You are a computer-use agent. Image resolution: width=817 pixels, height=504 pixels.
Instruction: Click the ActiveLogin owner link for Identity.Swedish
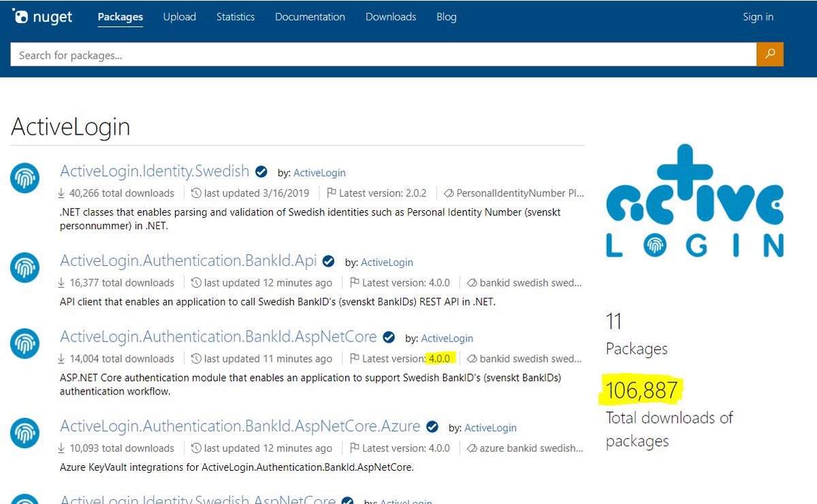click(319, 173)
